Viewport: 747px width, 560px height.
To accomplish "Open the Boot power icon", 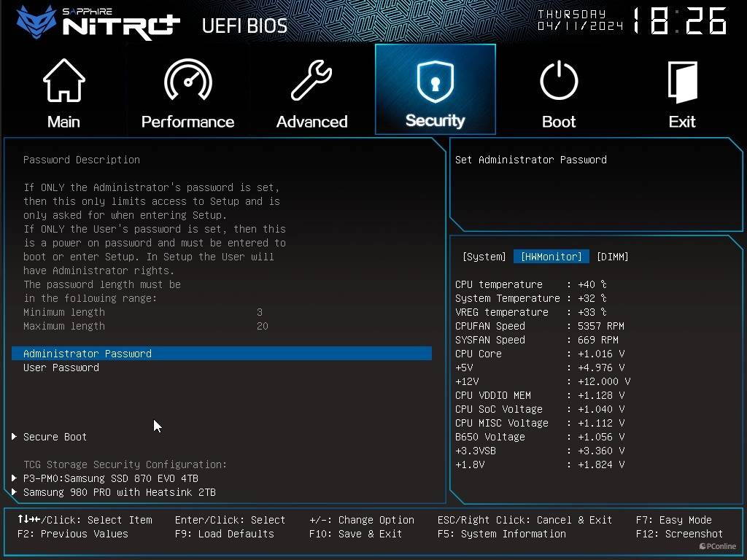I will click(559, 80).
